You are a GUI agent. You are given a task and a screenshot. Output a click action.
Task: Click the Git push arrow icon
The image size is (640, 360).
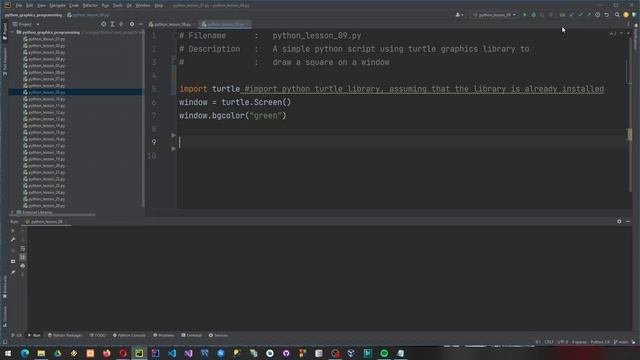tap(589, 15)
